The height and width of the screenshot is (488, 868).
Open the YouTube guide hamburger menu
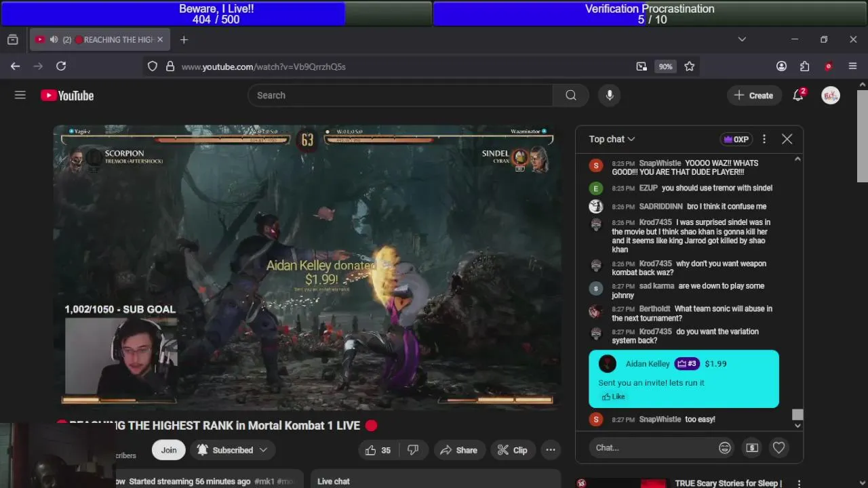tap(20, 96)
